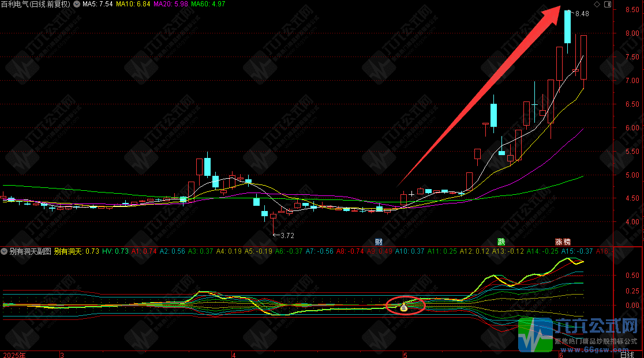Click month 5 on the time axis

tap(405, 355)
